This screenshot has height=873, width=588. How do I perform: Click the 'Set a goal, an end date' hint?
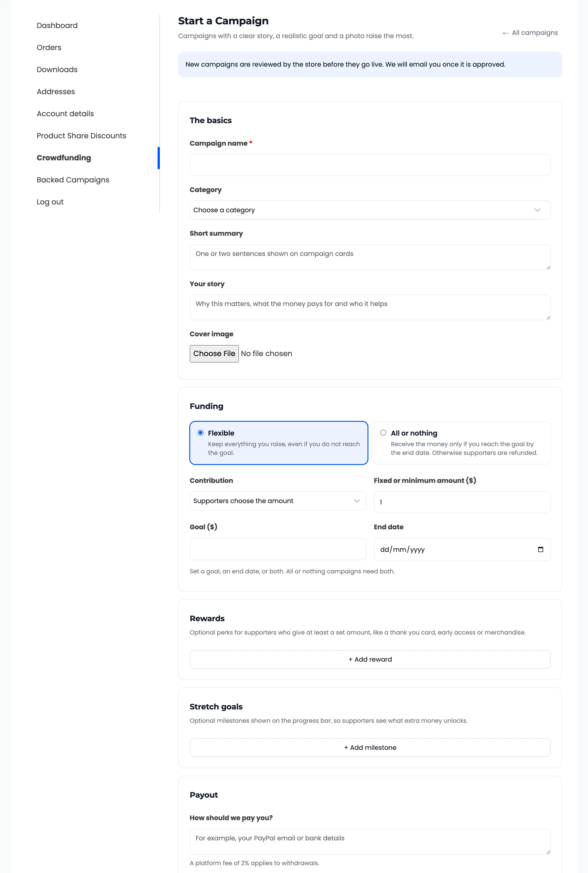point(292,571)
